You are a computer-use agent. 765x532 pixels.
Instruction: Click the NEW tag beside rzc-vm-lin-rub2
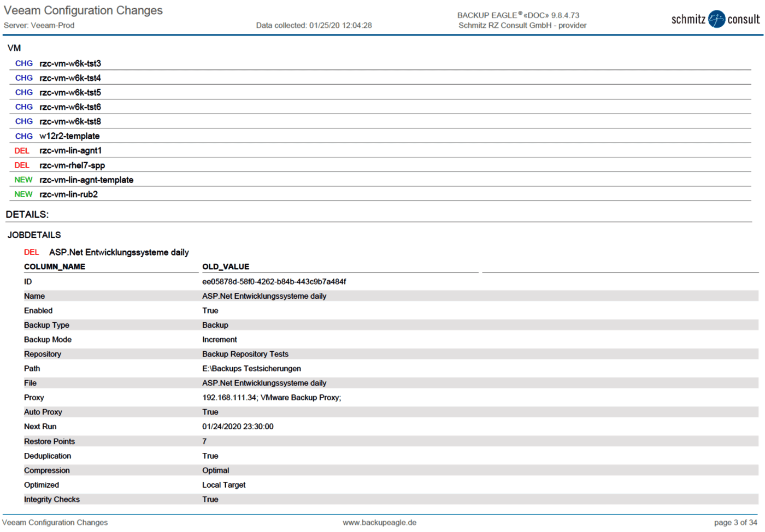tap(23, 194)
